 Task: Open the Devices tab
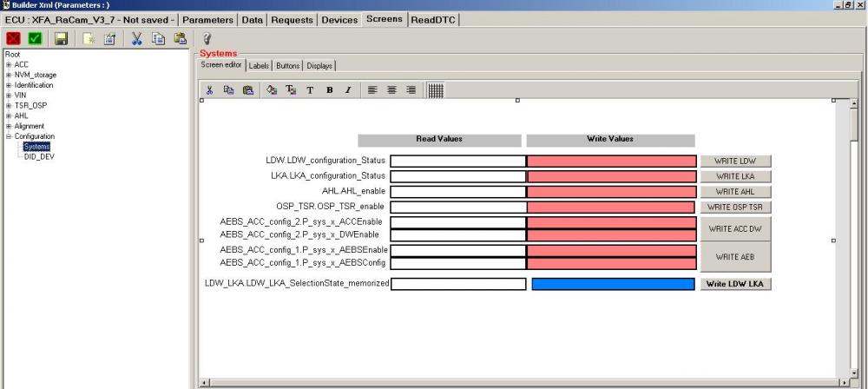pos(339,20)
